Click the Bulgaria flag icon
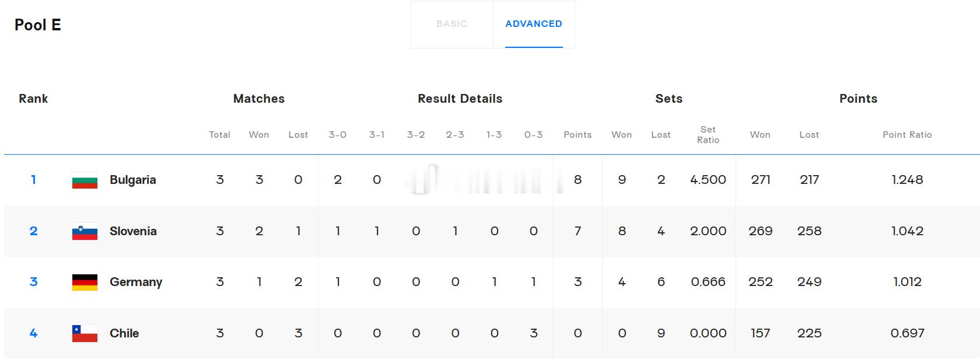Viewport: 980px width, 359px height. [x=85, y=180]
